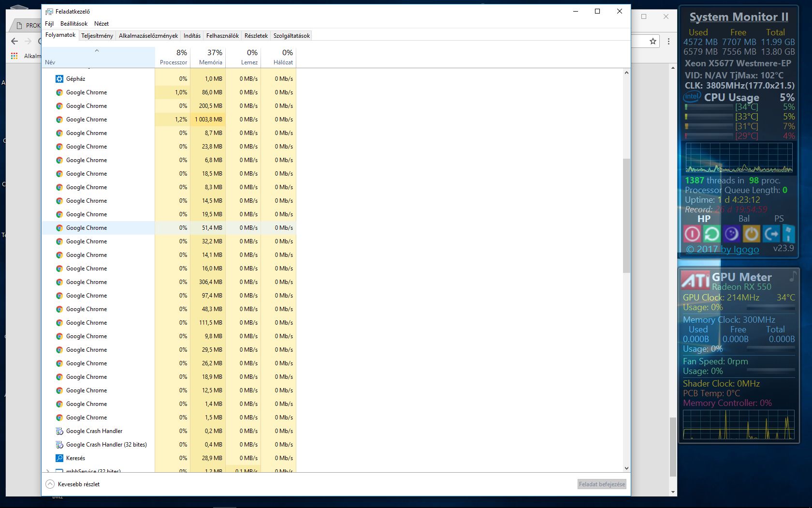This screenshot has width=812, height=508.
Task: Click the CPU usage graph in System Monitor II
Action: coord(739,157)
